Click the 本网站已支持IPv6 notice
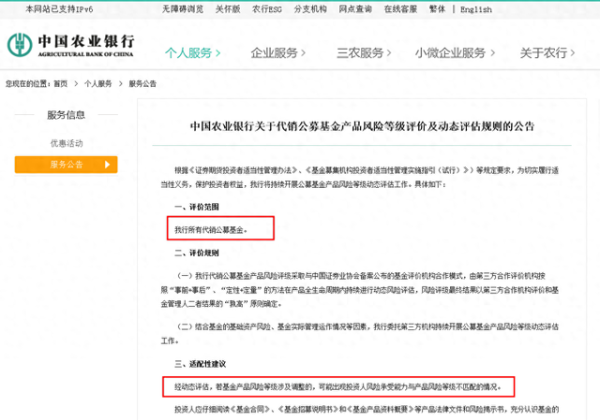Image resolution: width=600 pixels, height=420 pixels. pyautogui.click(x=59, y=9)
